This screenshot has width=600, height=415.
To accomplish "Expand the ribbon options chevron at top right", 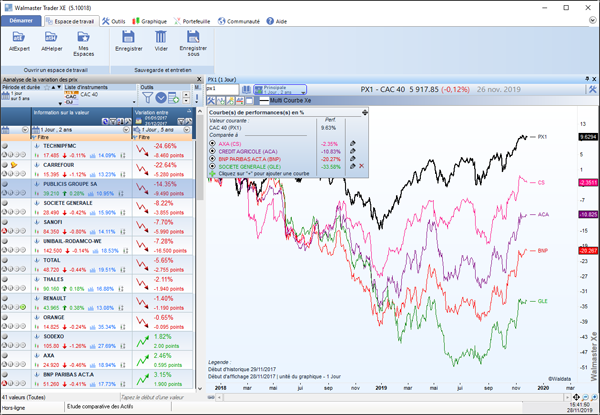I will (592, 20).
